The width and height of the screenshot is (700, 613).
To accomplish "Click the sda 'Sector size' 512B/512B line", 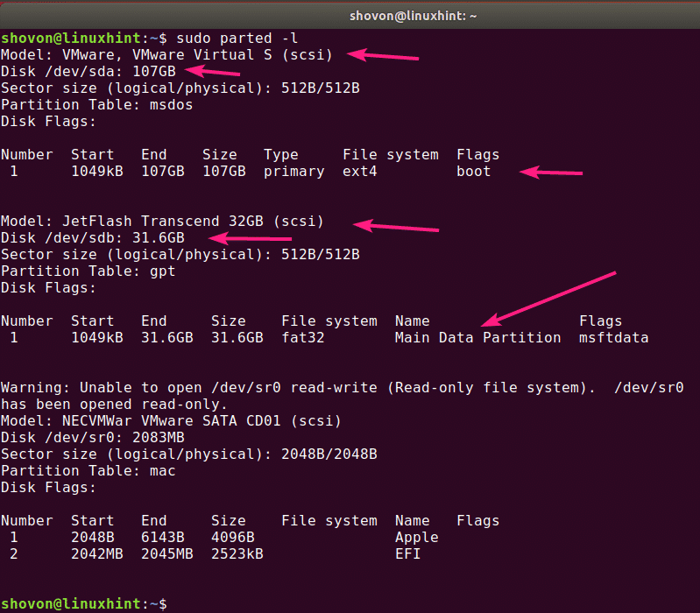I will point(180,88).
